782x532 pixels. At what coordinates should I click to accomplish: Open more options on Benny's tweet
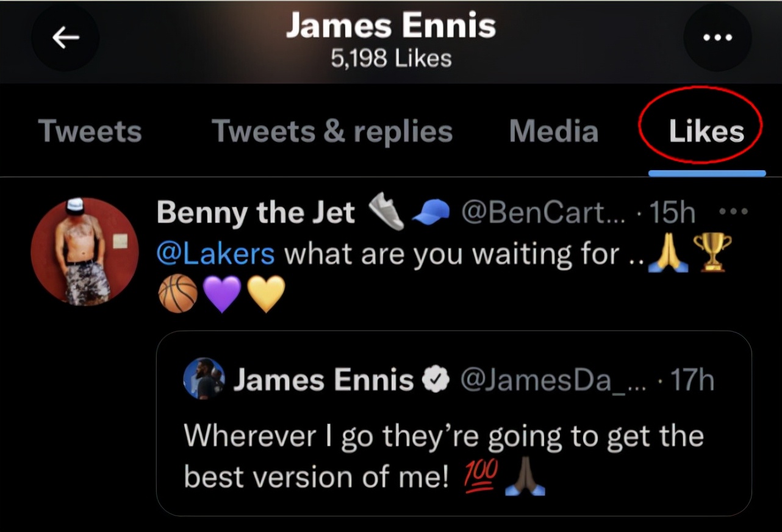(x=733, y=212)
